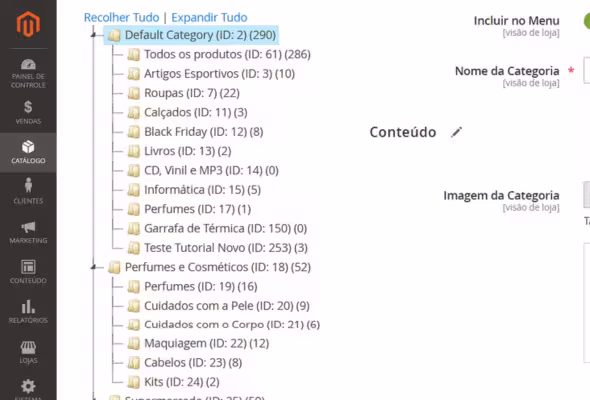Viewport: 590px width, 400px height.
Task: Select Maquiagem (ID: 22) category
Action: [x=207, y=343]
